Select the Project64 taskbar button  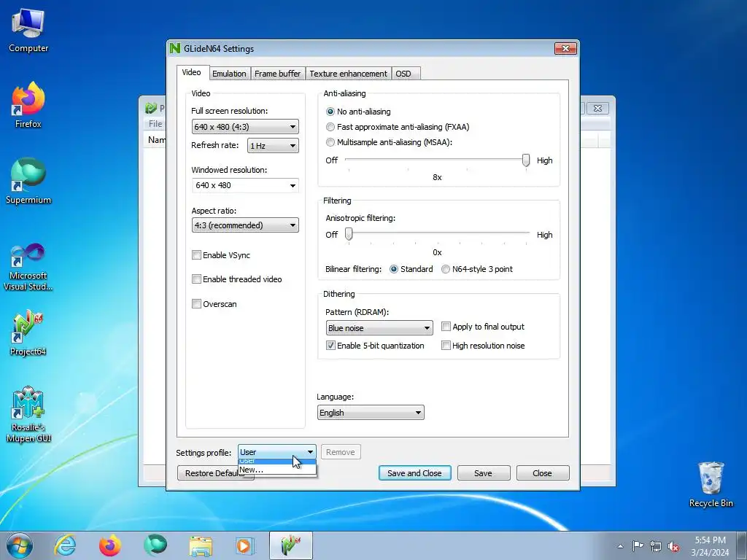pos(290,545)
